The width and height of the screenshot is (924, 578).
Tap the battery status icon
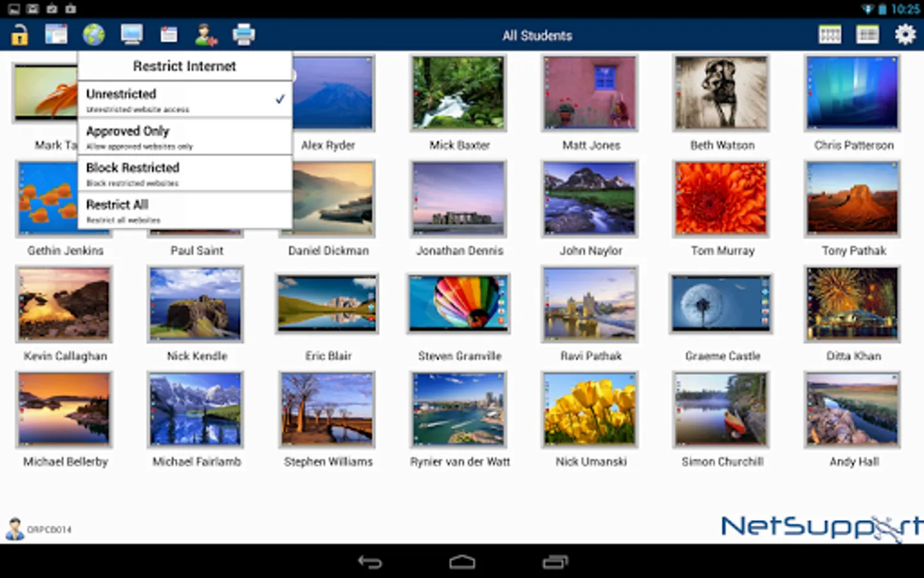coord(882,9)
